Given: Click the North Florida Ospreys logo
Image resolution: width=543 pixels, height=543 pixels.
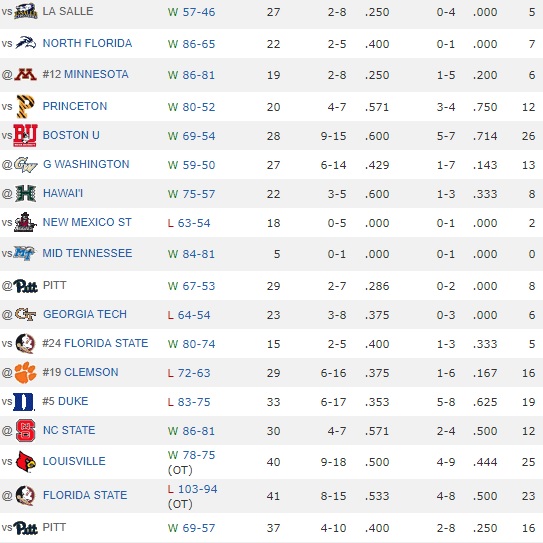Looking at the screenshot, I should [26, 43].
